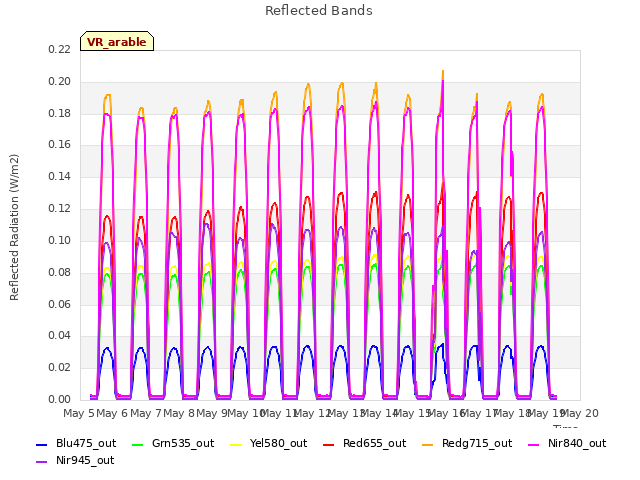640x480 pixels.
Task: Select the Nir840_out legend entry
Action: 567,443
